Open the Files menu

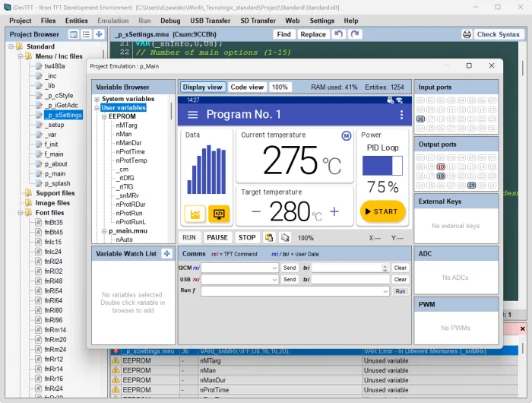click(x=48, y=21)
